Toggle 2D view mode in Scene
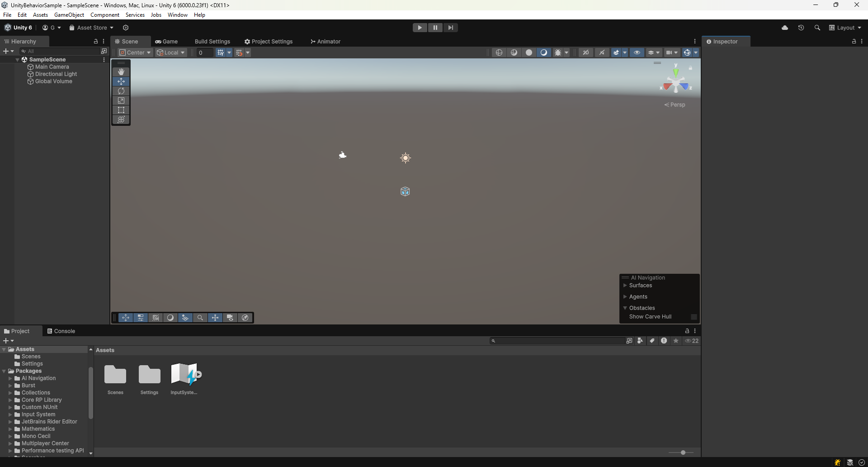Screen dimensions: 868x467 (x=586, y=52)
